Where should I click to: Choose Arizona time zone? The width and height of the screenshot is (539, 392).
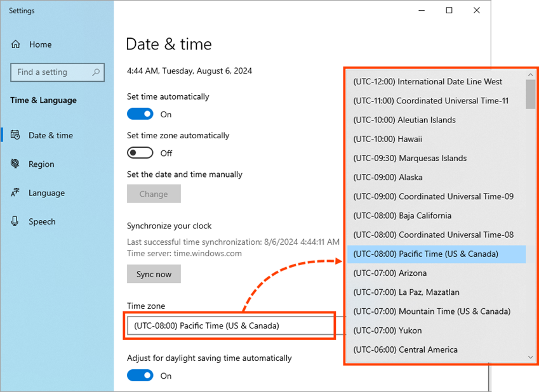pos(436,273)
